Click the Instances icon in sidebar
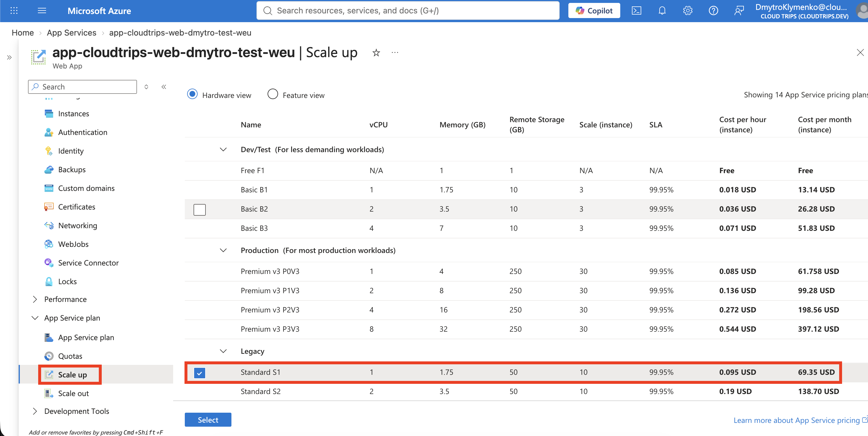Viewport: 868px width, 436px height. click(49, 114)
